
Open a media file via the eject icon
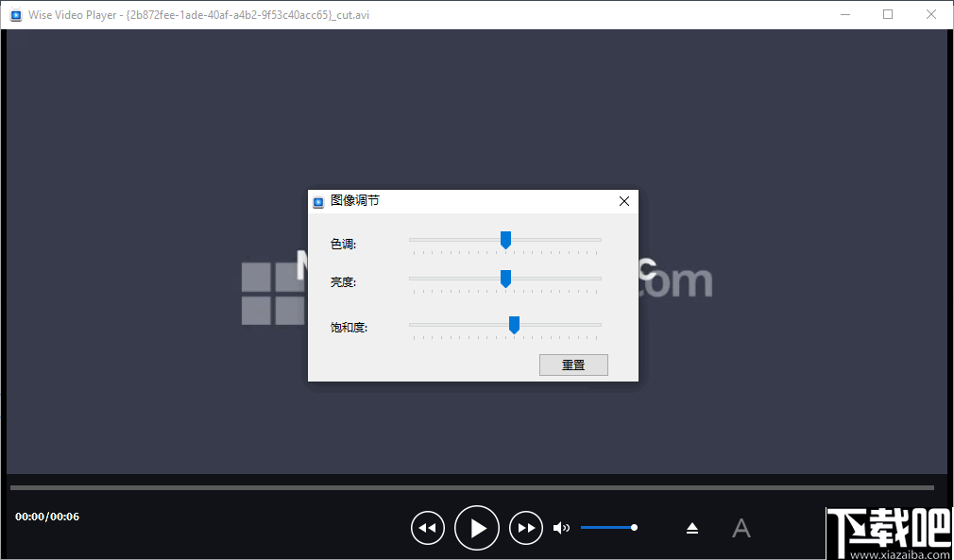tap(692, 528)
